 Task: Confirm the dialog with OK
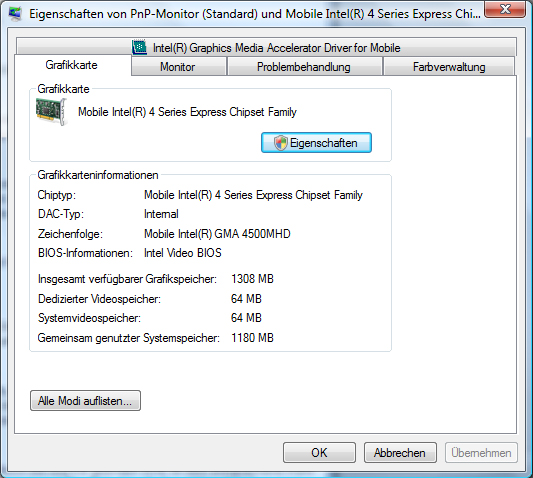[x=319, y=453]
